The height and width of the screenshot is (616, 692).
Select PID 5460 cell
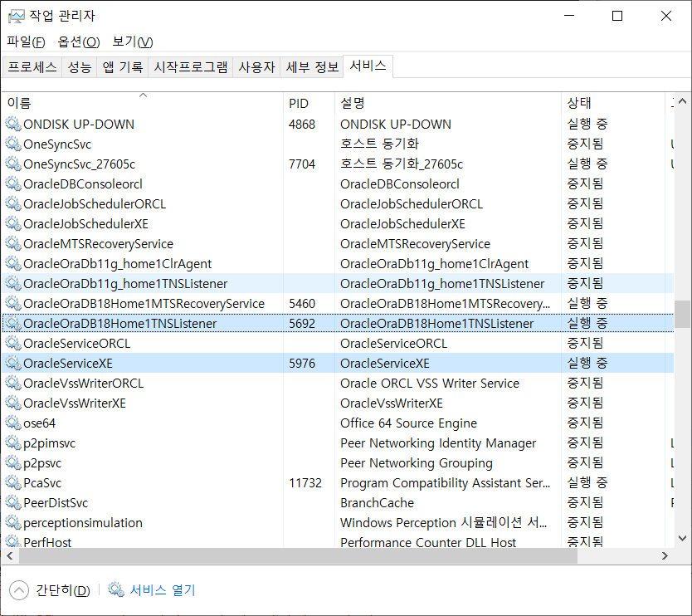tap(302, 303)
